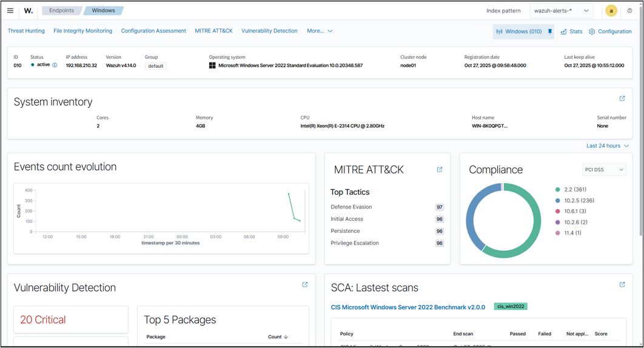Click the Failed column header
The image size is (644, 348).
point(545,334)
